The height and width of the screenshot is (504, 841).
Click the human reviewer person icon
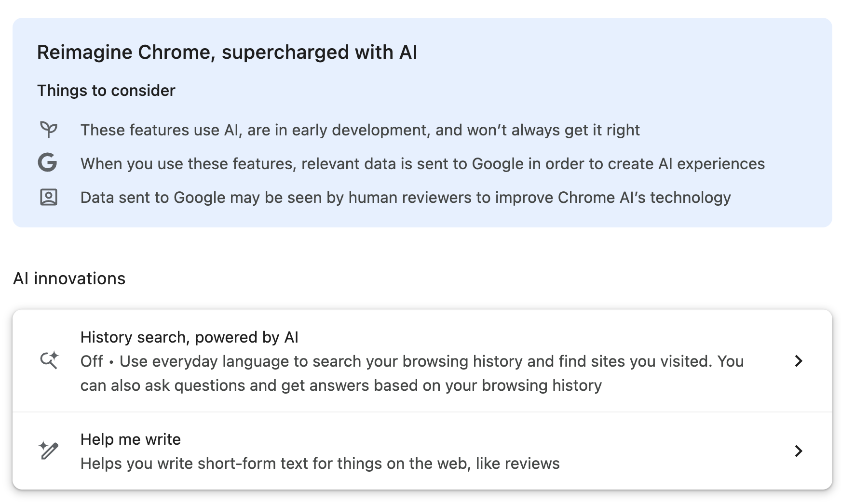(48, 197)
